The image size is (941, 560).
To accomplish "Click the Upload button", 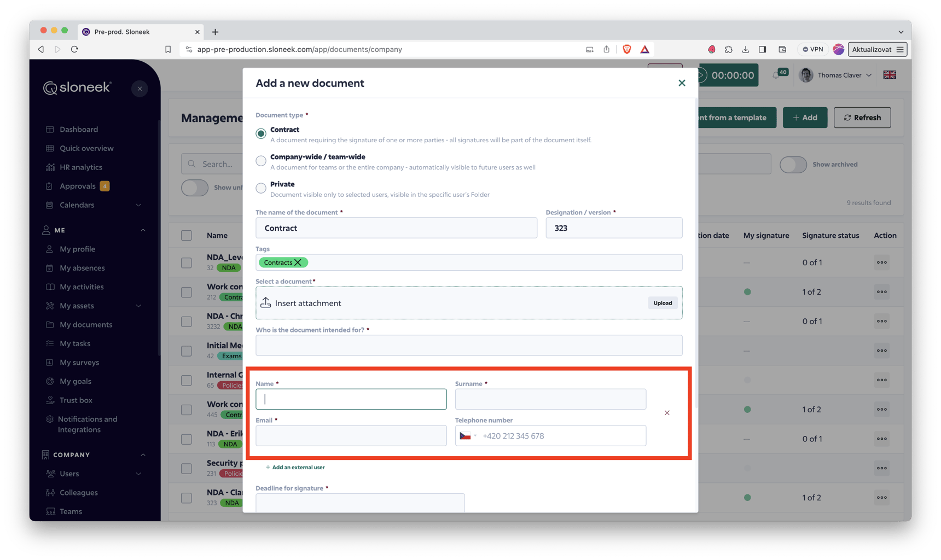I will click(663, 303).
